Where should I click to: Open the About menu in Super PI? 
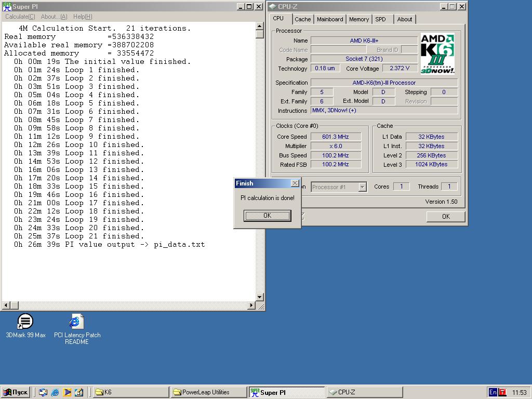click(x=54, y=17)
